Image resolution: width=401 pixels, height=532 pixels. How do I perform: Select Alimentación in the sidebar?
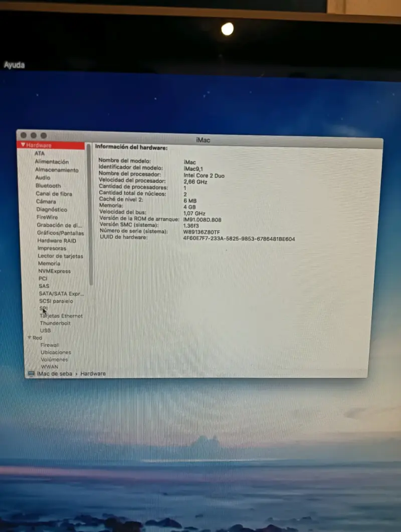(52, 162)
